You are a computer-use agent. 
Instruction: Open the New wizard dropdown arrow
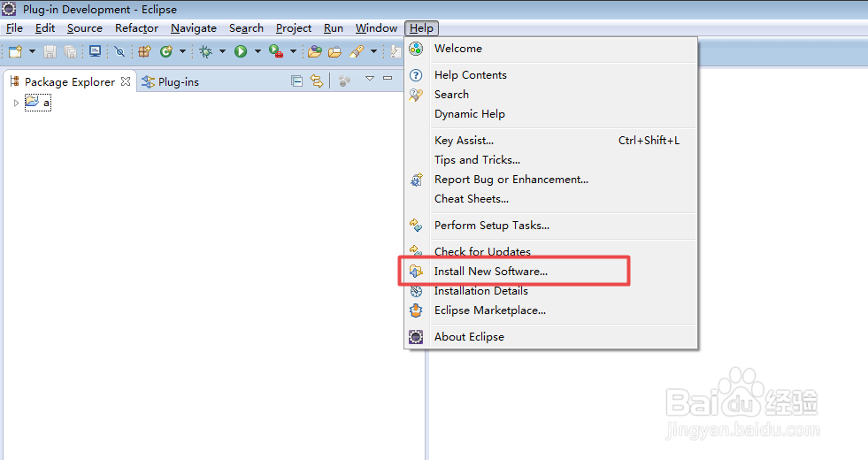click(32, 51)
